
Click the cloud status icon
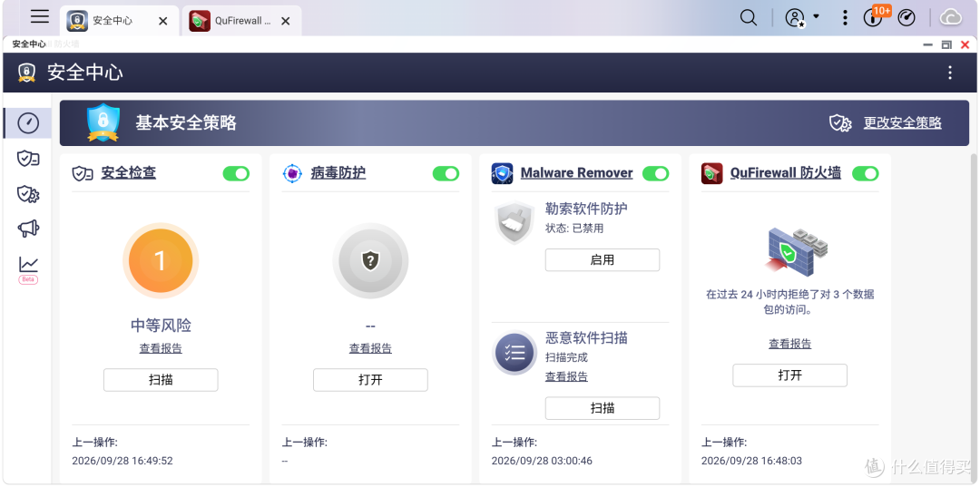tap(951, 17)
